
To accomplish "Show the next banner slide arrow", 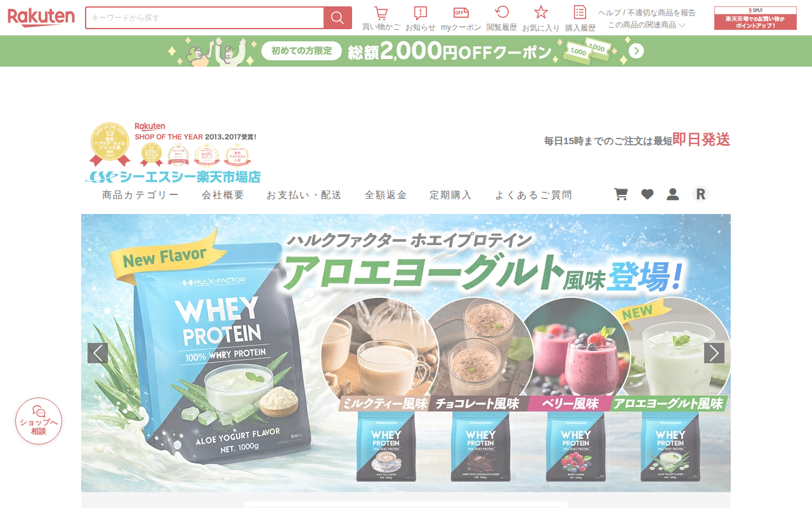I will point(714,353).
